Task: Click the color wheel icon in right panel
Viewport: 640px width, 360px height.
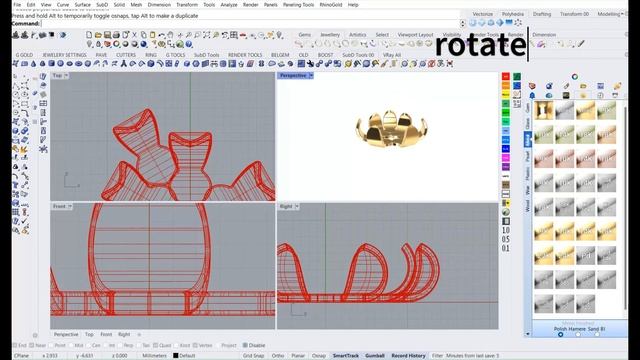Action: [575, 77]
